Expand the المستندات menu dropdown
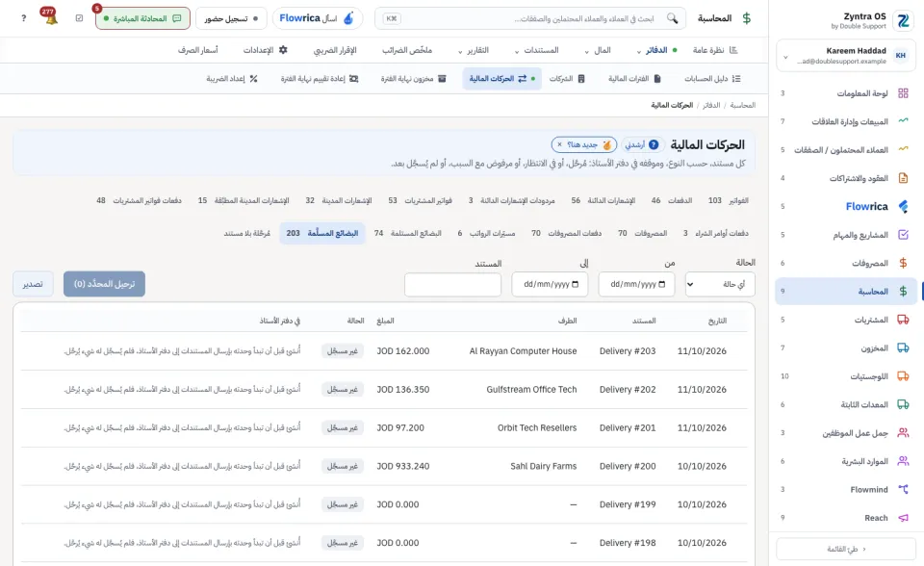 point(517,51)
